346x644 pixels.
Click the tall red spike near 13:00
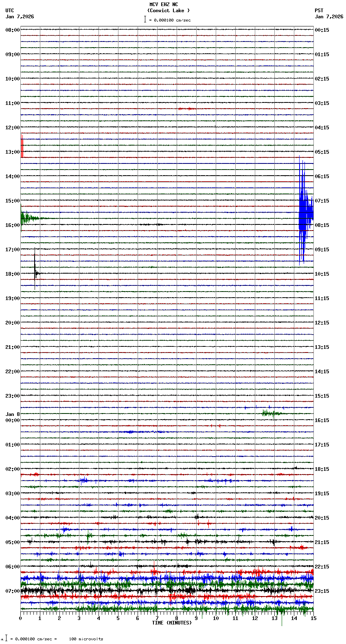pyautogui.click(x=22, y=146)
